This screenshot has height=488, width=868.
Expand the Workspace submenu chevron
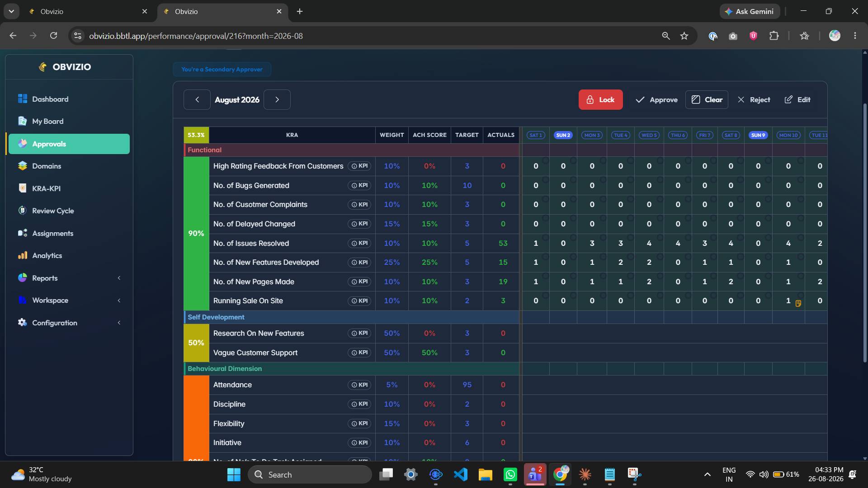(x=119, y=300)
